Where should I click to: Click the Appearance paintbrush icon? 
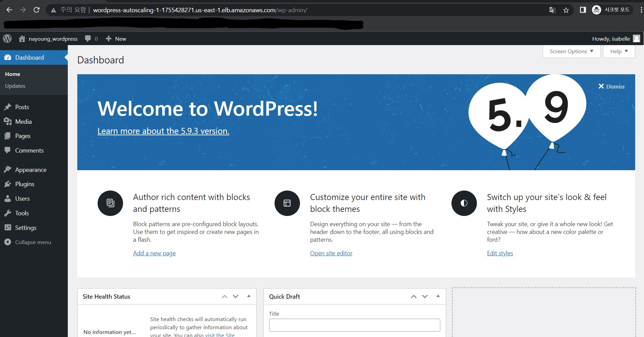[8, 170]
